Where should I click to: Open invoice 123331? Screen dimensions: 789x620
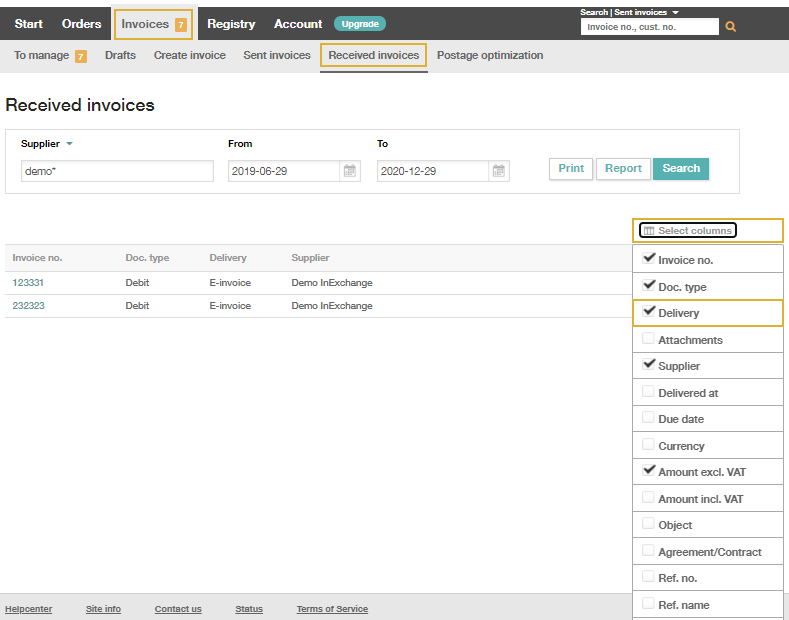(x=28, y=283)
